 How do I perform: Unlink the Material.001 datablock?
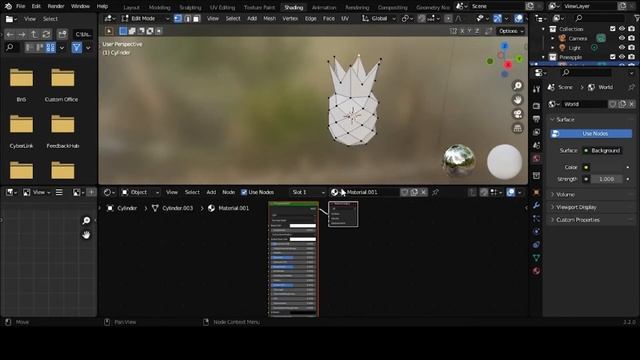coord(424,192)
